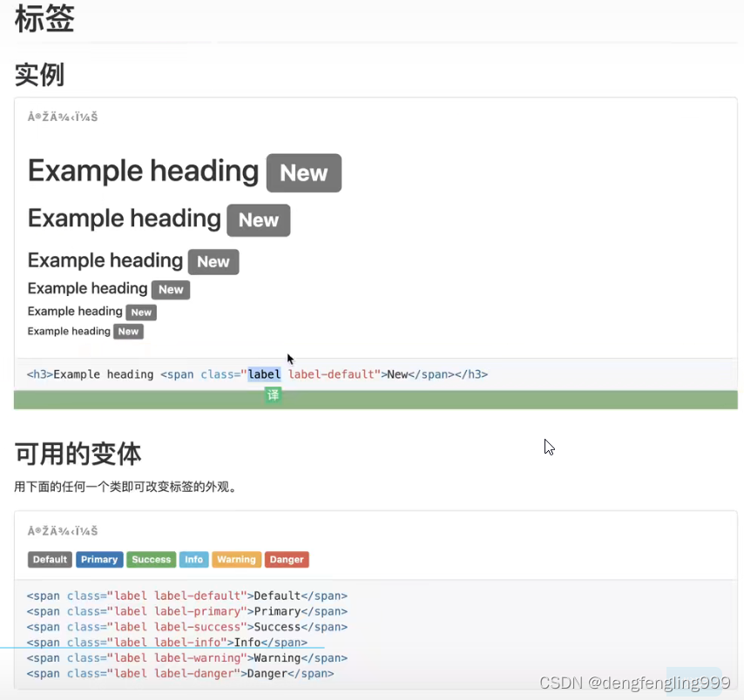Click the h3 code snippet under the headings

(x=257, y=374)
